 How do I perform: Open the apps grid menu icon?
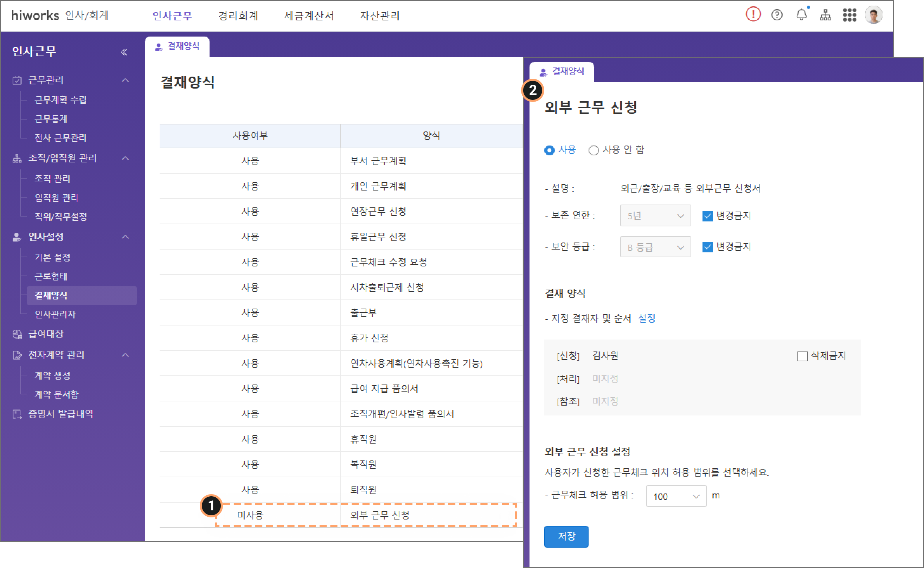[849, 15]
